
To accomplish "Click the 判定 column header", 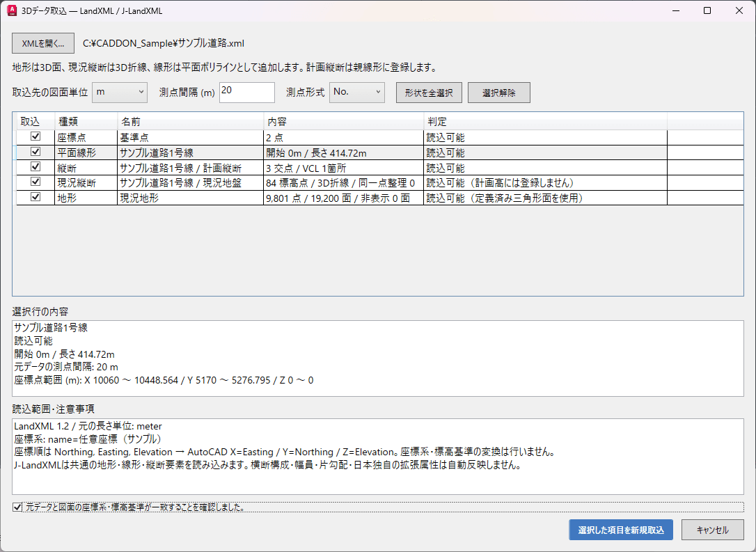I will pyautogui.click(x=545, y=122).
